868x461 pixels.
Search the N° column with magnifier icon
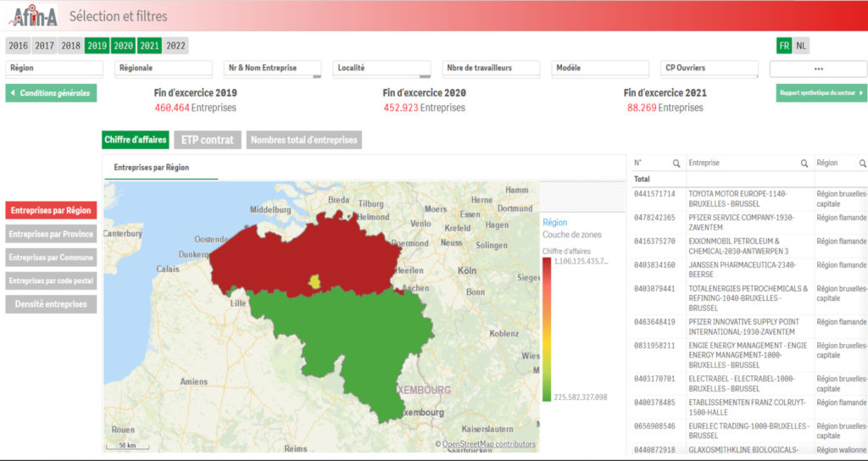(x=676, y=164)
